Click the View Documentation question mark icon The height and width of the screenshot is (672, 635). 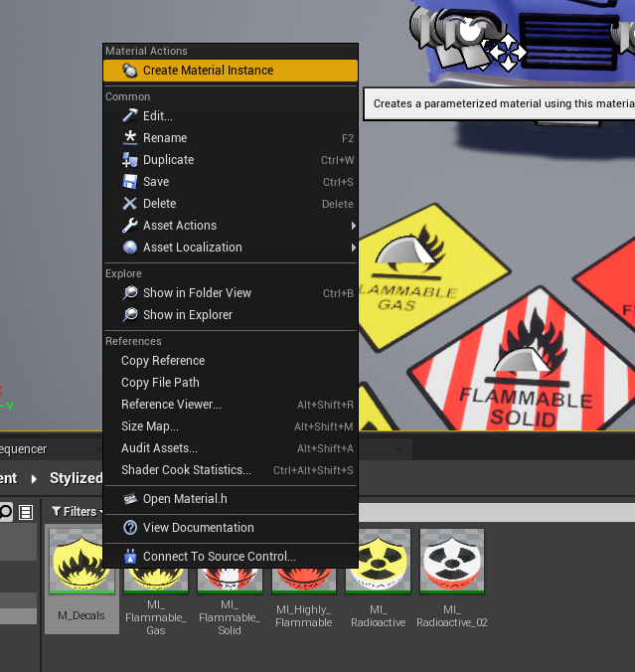[130, 528]
